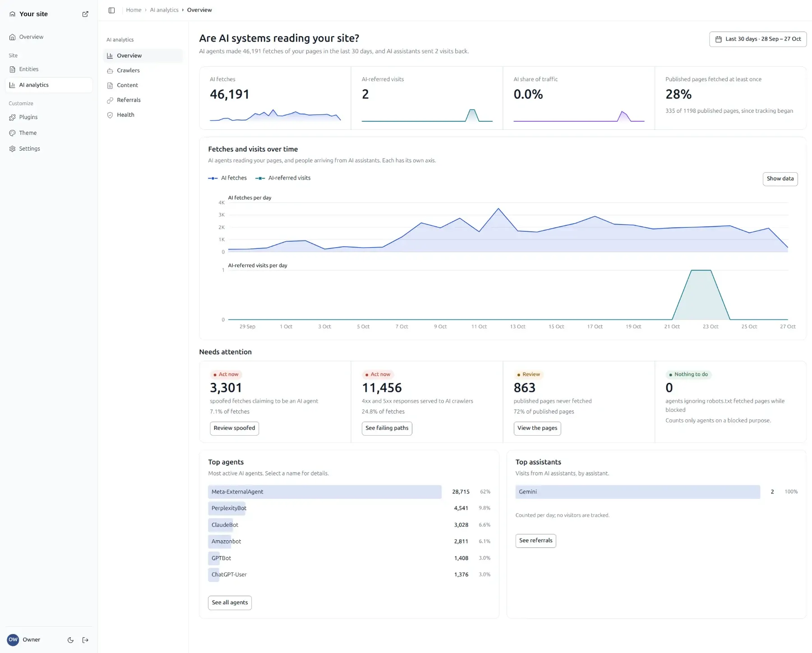Click See failing paths button
Image resolution: width=812 pixels, height=653 pixels.
click(387, 428)
